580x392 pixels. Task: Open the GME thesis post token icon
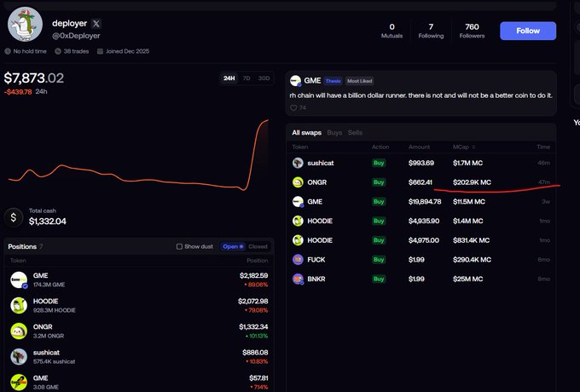coord(296,81)
